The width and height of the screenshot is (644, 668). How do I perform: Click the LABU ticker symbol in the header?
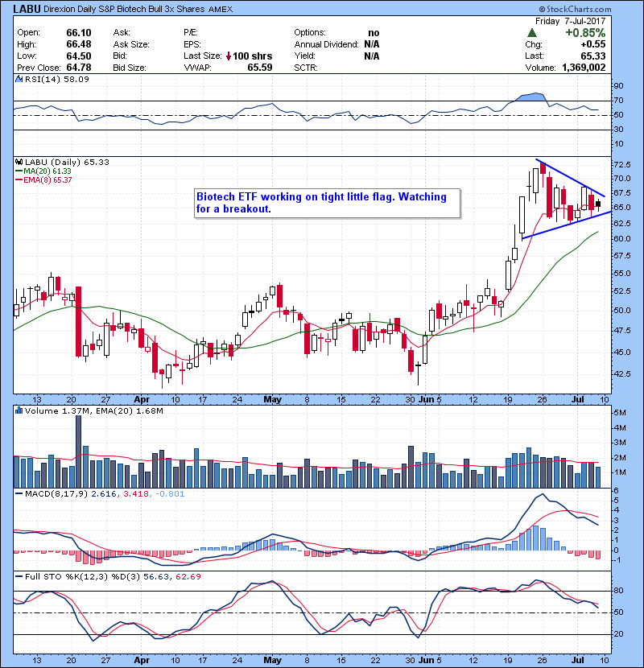(x=27, y=9)
